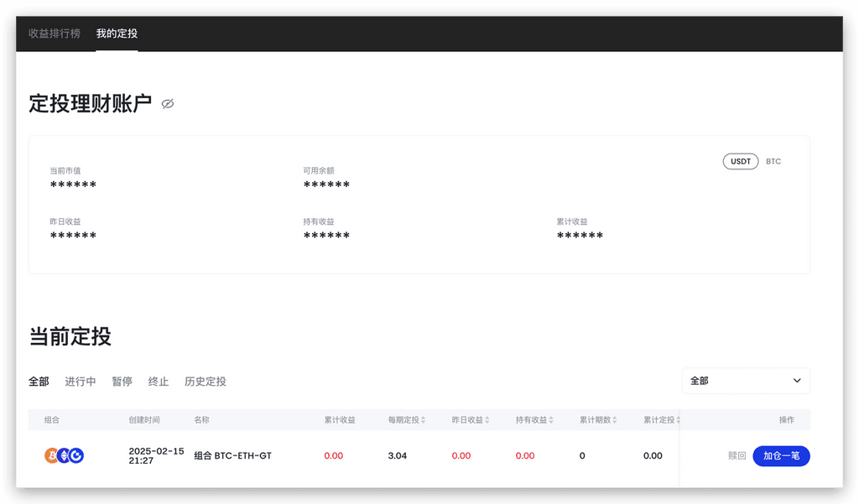The height and width of the screenshot is (504, 859).
Task: Click the Ethereum coin icon in the portfolio row
Action: click(64, 455)
